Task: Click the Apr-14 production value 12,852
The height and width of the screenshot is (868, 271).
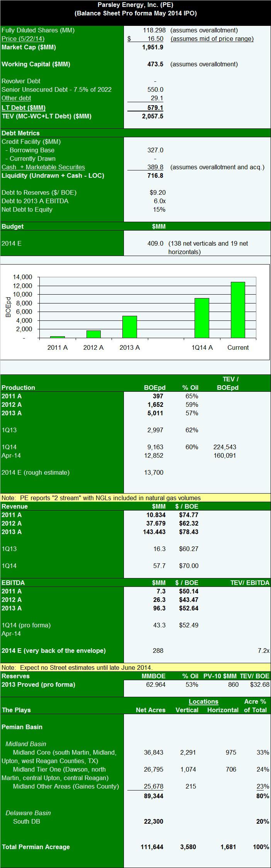Action: (x=154, y=456)
